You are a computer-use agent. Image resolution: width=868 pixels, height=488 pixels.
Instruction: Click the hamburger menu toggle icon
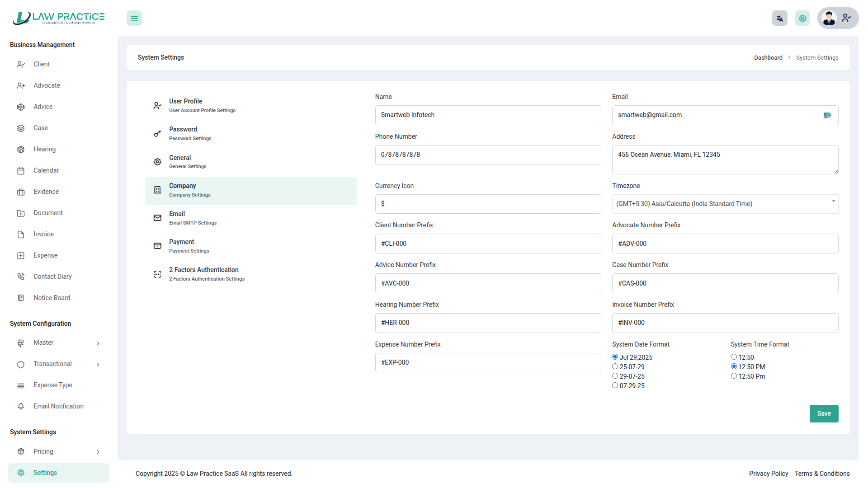click(134, 19)
